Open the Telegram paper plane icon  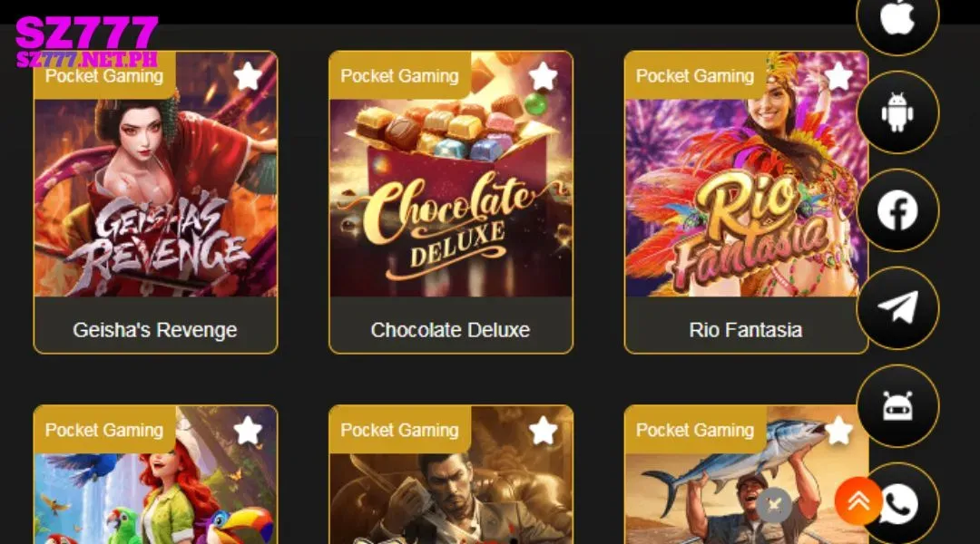pyautogui.click(x=897, y=308)
